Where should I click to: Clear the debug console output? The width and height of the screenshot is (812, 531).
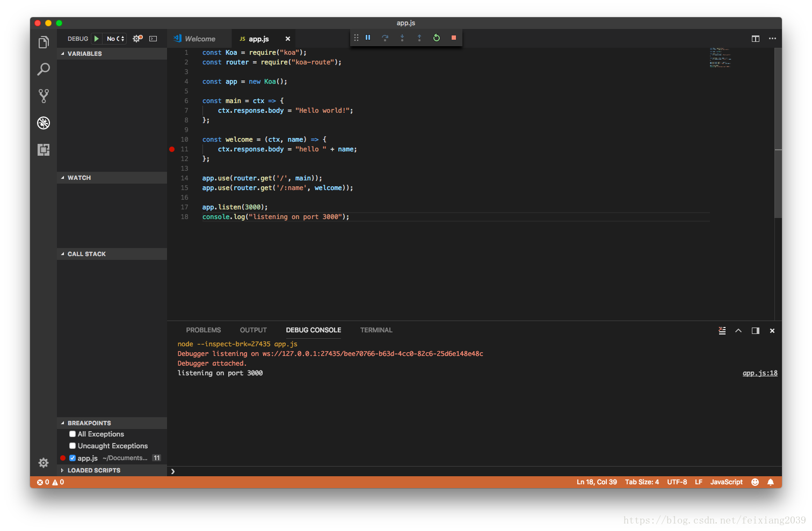coord(722,331)
